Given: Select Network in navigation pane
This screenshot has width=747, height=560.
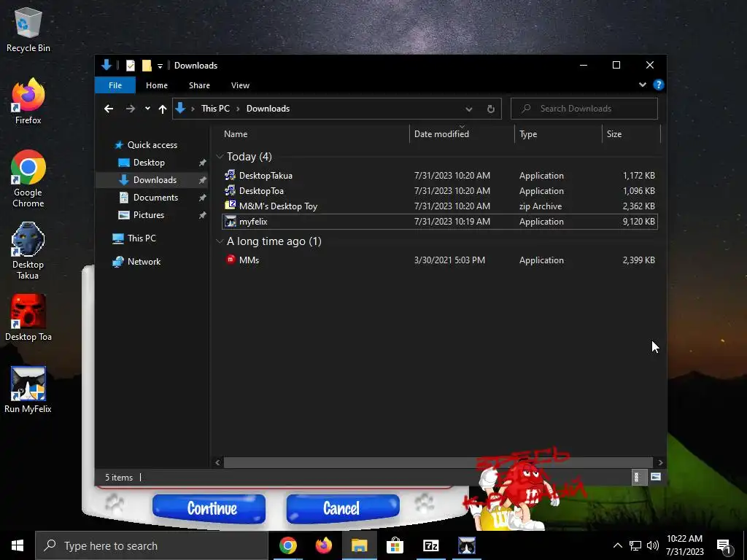Looking at the screenshot, I should [x=144, y=262].
